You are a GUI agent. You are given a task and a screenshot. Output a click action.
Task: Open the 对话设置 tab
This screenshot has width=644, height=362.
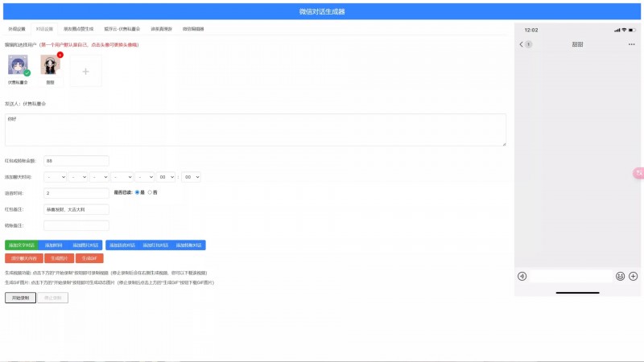pyautogui.click(x=44, y=29)
